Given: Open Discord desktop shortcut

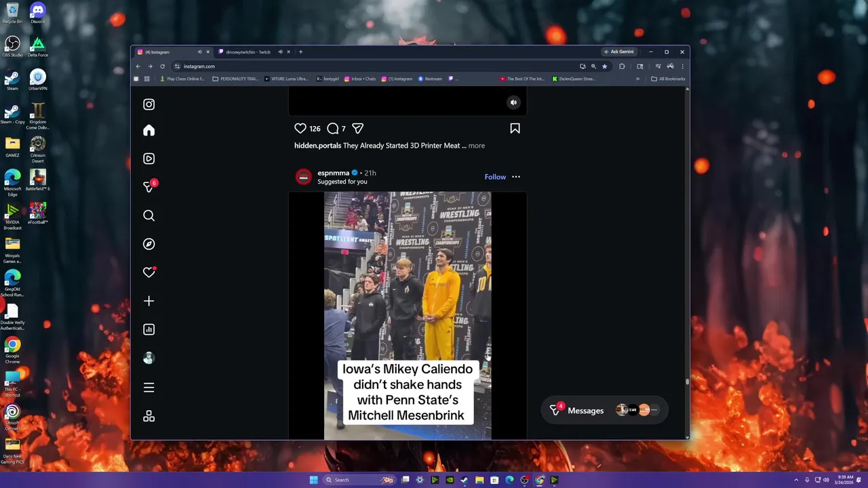Looking at the screenshot, I should click(x=37, y=13).
